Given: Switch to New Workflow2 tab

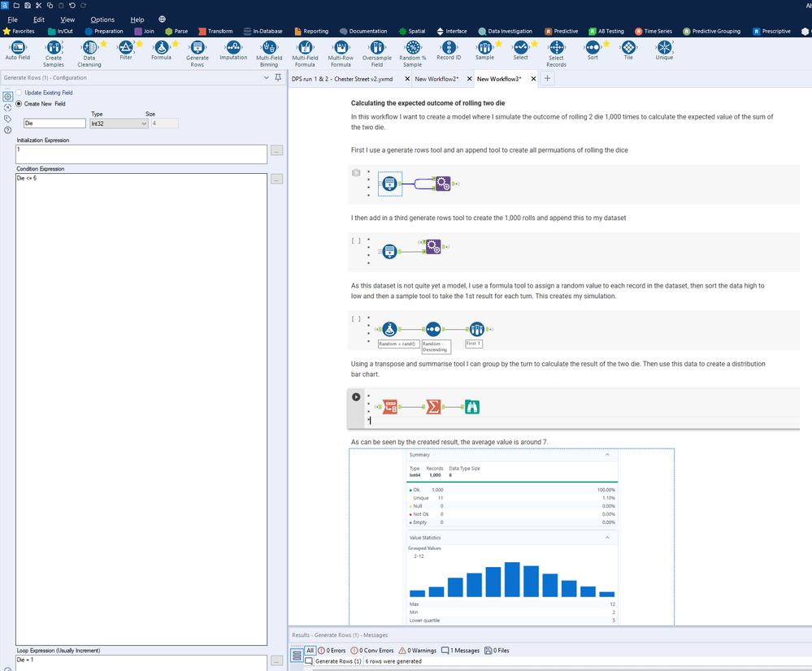Looking at the screenshot, I should tap(436, 79).
